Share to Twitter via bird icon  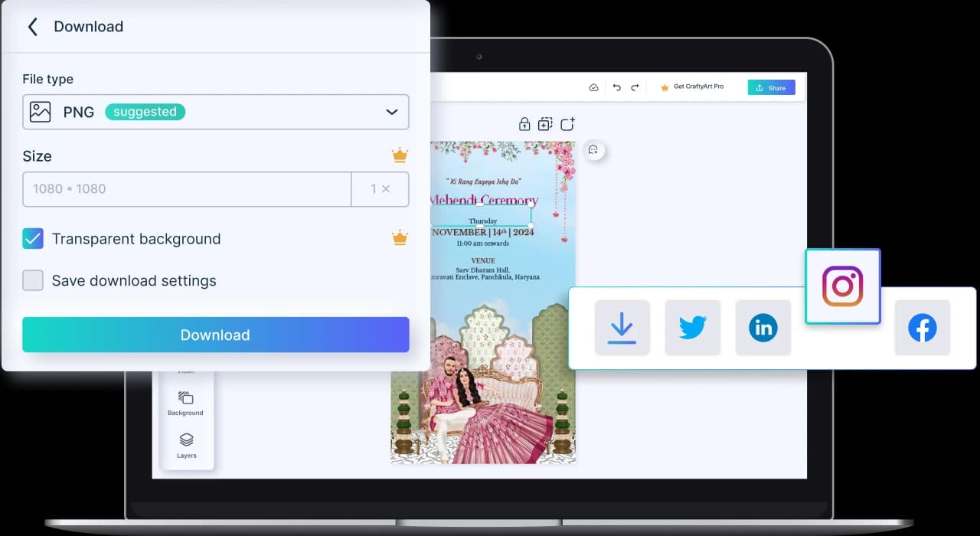click(692, 328)
